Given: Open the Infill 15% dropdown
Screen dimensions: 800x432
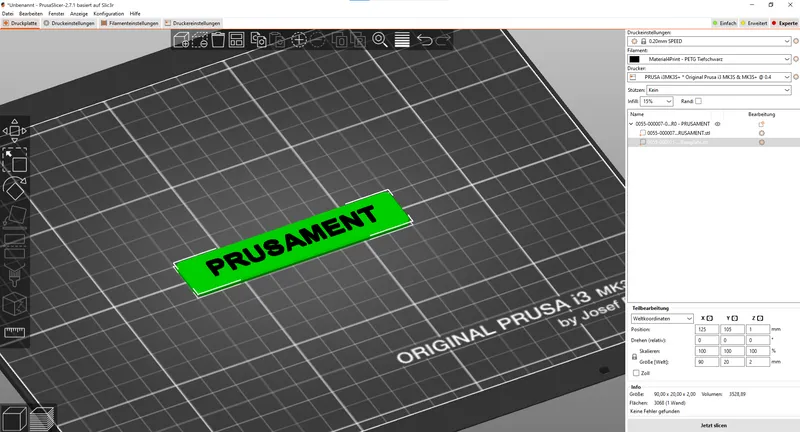Looking at the screenshot, I should click(657, 101).
